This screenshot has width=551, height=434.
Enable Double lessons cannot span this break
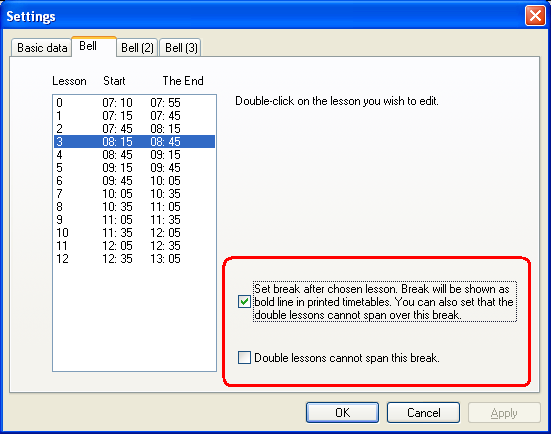coord(244,357)
